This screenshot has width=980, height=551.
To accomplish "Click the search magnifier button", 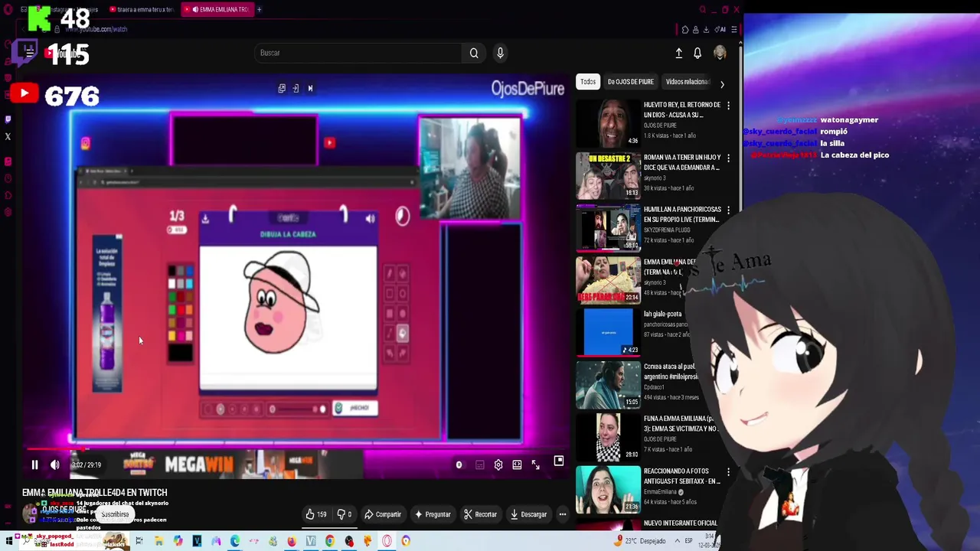I will point(474,53).
